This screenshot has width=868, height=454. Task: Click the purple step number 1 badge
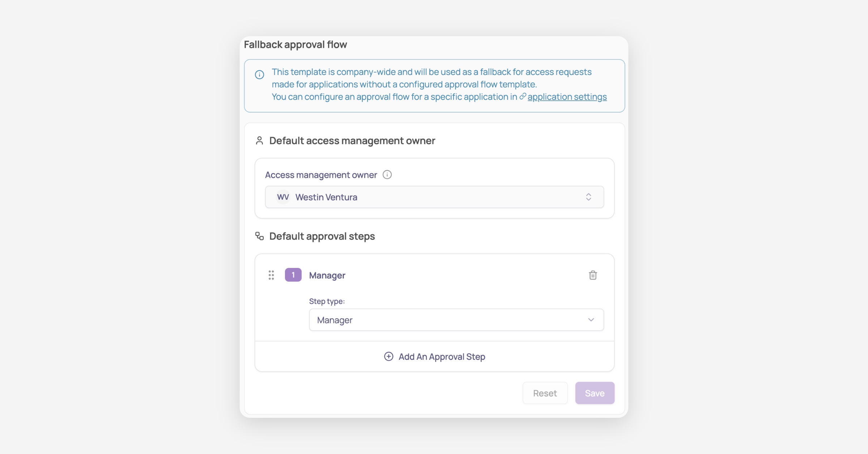[x=293, y=275]
